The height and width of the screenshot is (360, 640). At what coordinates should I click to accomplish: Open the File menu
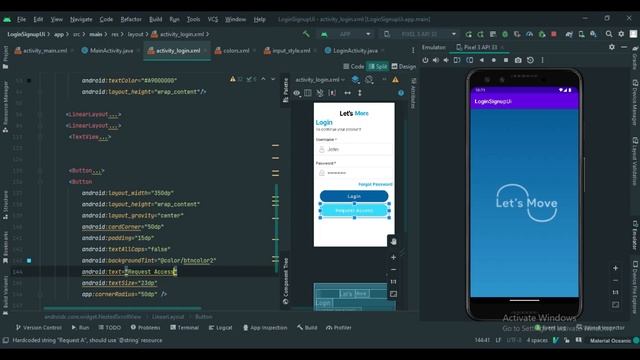tap(21, 19)
